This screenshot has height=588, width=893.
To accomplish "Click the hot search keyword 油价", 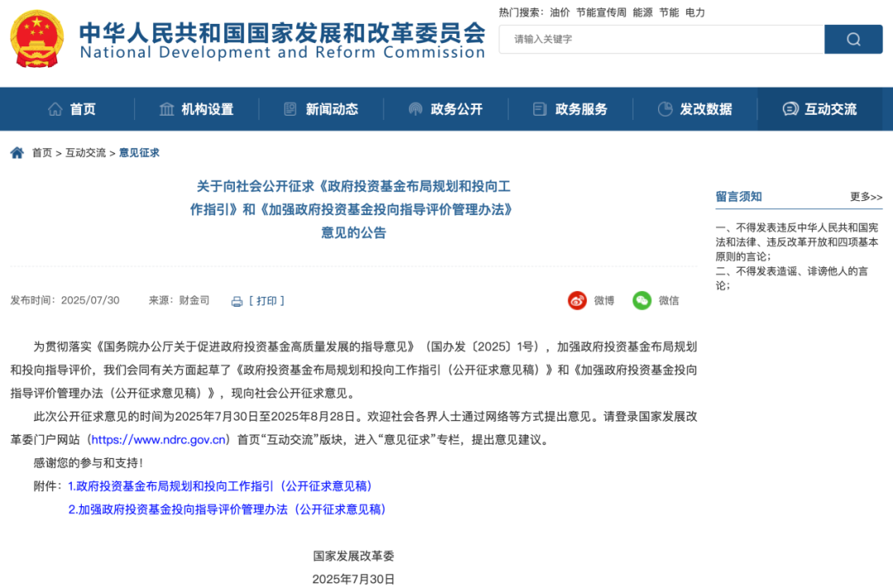I will point(561,12).
